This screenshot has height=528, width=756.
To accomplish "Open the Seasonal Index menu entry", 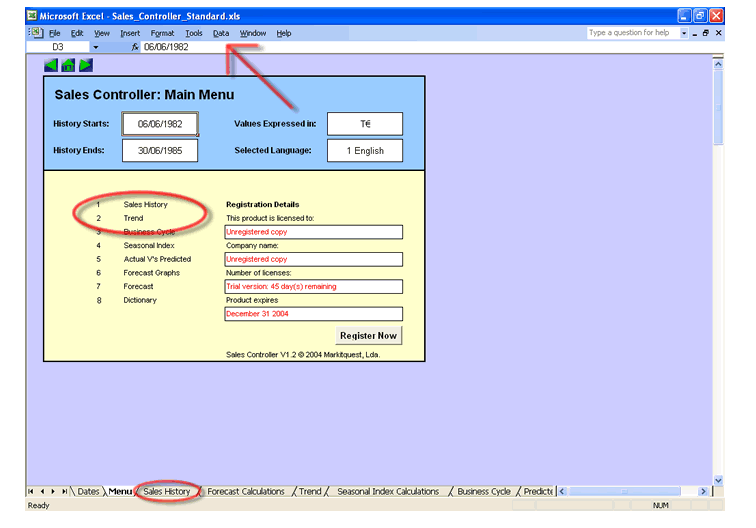I will [x=149, y=245].
